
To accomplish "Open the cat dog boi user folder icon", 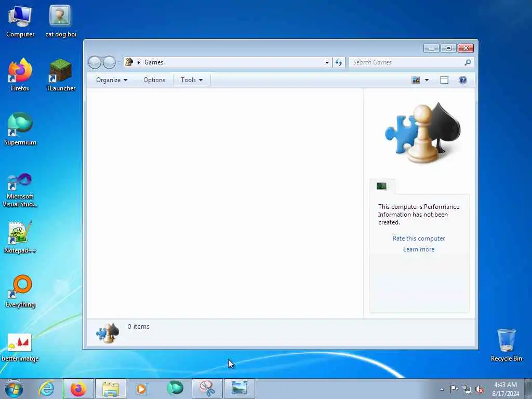I will (x=61, y=21).
